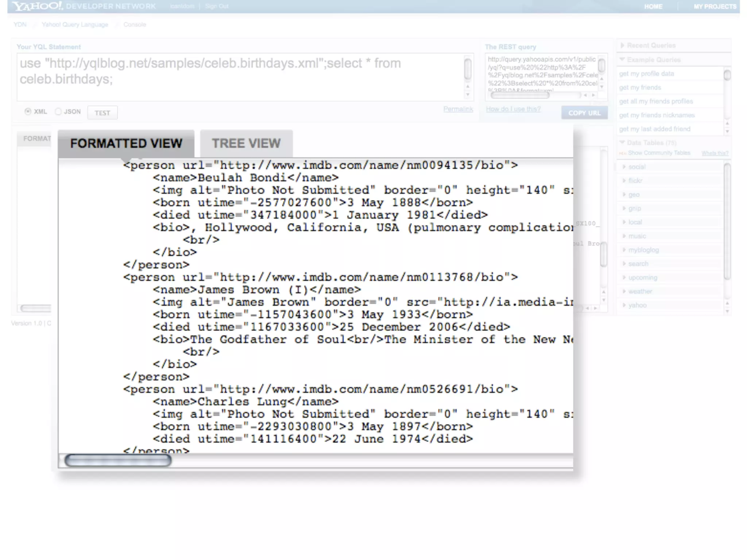Select the JSON output radio button
747x560 pixels.
pos(58,112)
